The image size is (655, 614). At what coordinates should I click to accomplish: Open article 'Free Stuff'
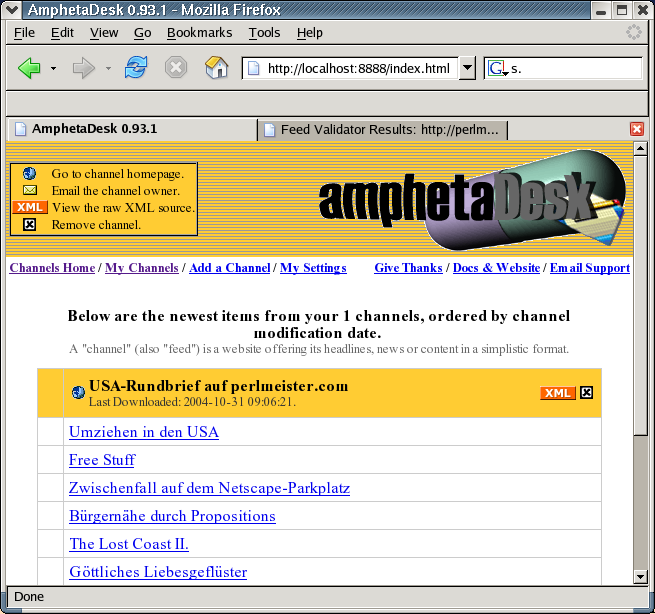point(102,460)
